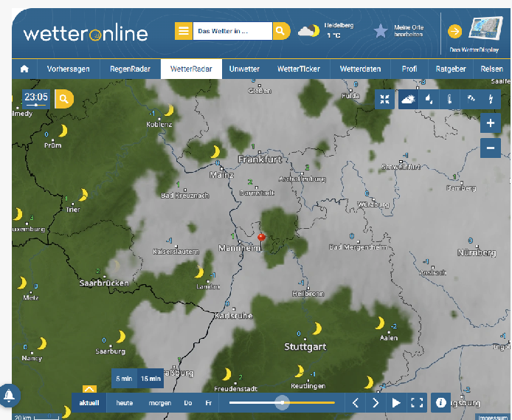Viewport: 512px width, 420px height.
Task: Open Meine Orte bearbeiten link
Action: (409, 31)
